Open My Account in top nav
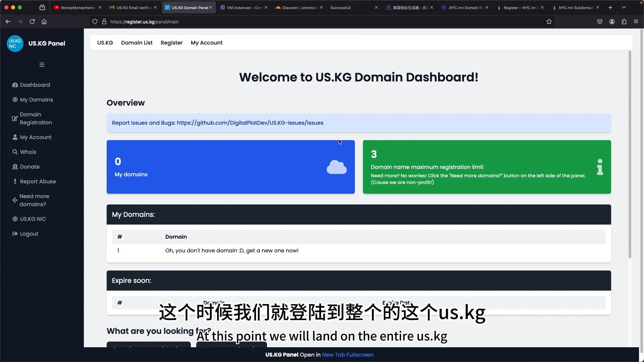644x362 pixels. tap(207, 43)
